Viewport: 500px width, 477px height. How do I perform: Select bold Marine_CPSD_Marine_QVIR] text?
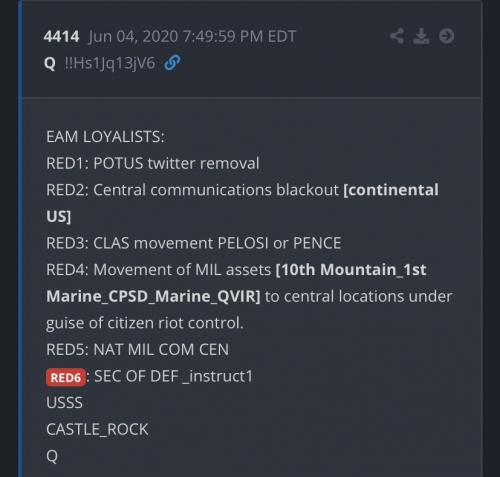pyautogui.click(x=153, y=296)
